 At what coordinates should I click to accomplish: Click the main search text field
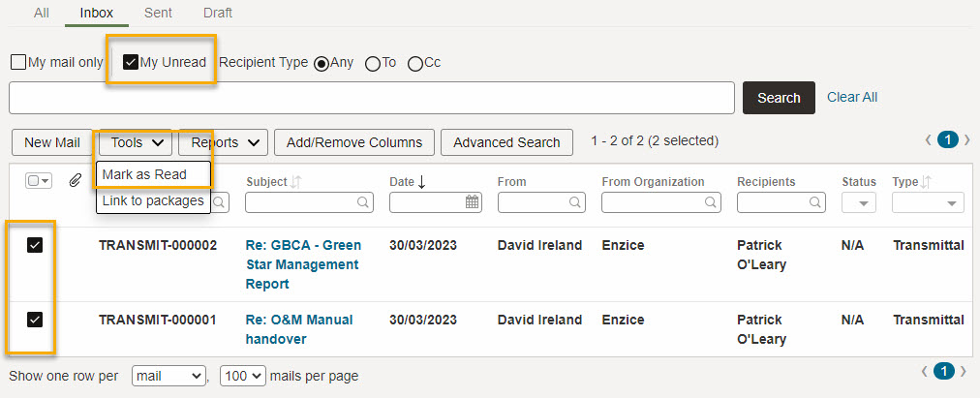[371, 98]
